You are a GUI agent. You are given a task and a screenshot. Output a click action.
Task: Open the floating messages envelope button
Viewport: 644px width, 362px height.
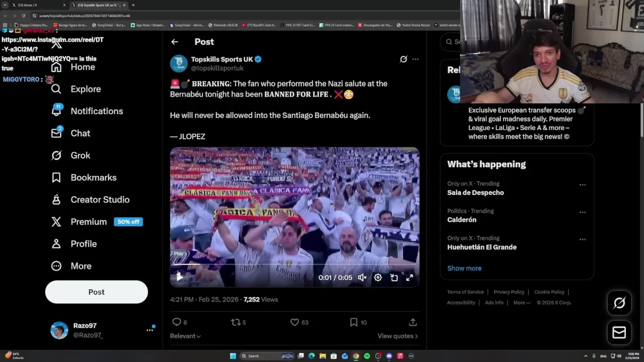point(619,332)
